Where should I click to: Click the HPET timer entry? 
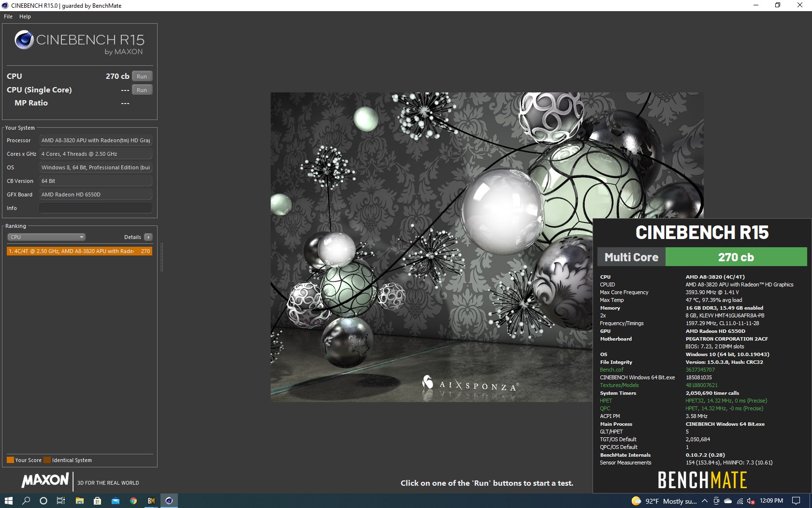point(606,401)
